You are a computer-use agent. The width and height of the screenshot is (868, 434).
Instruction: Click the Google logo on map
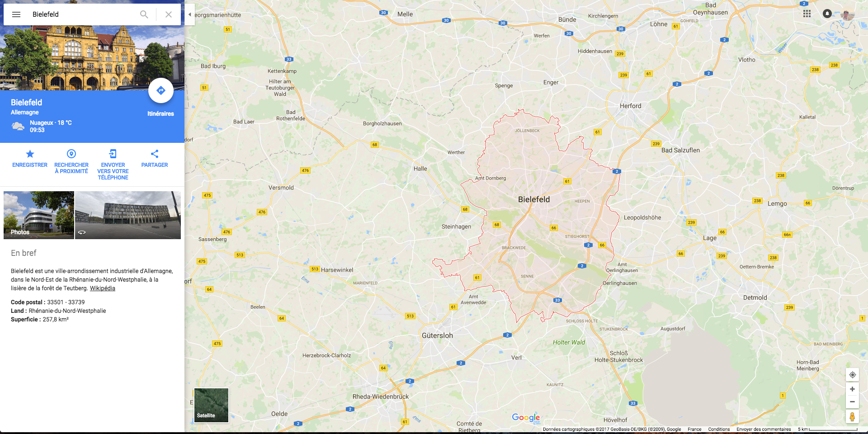(x=526, y=417)
